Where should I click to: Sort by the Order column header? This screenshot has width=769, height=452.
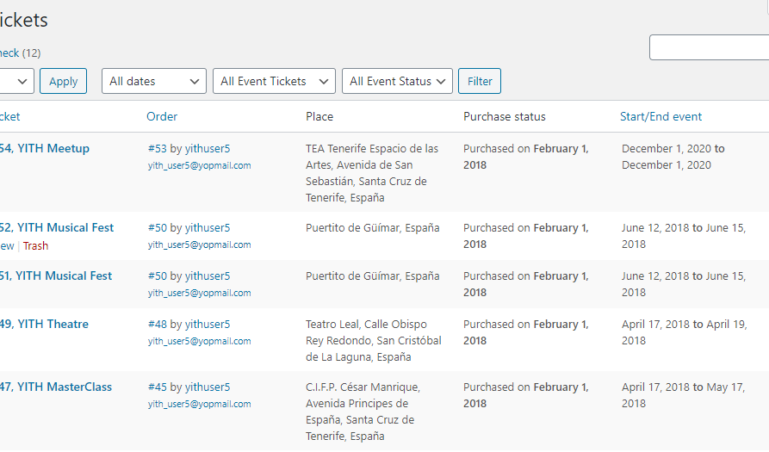pyautogui.click(x=162, y=117)
